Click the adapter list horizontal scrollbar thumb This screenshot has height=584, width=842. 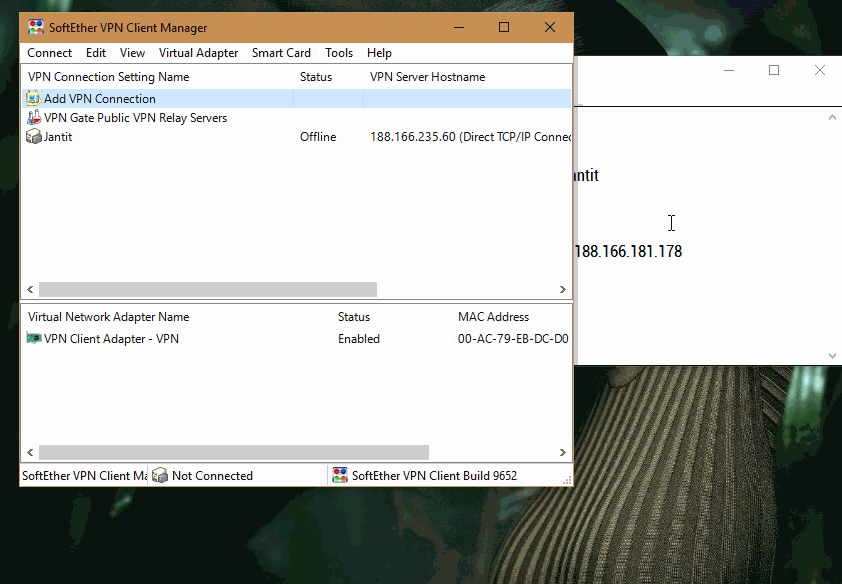(x=234, y=452)
